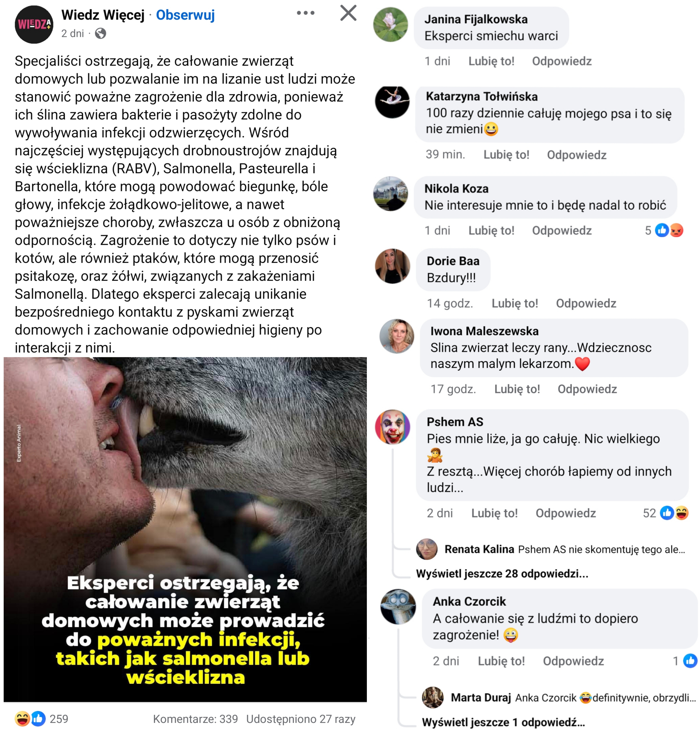Expand 28 more replies under Pshem AS

(502, 574)
